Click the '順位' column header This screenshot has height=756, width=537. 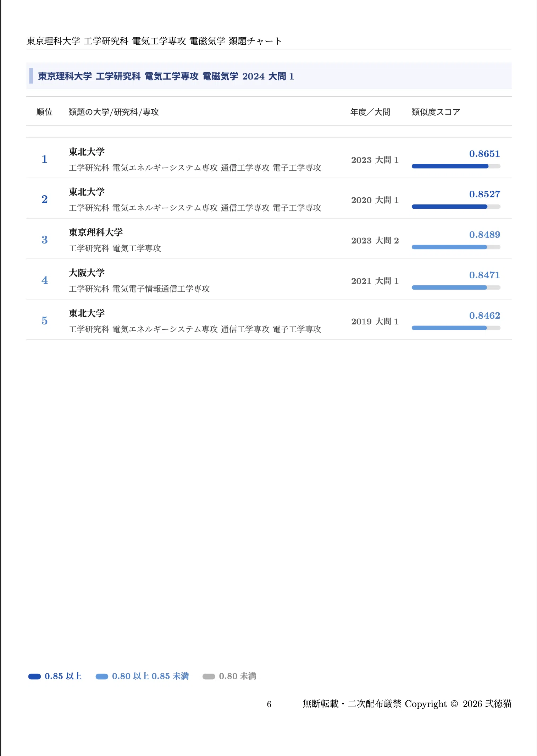coord(44,112)
